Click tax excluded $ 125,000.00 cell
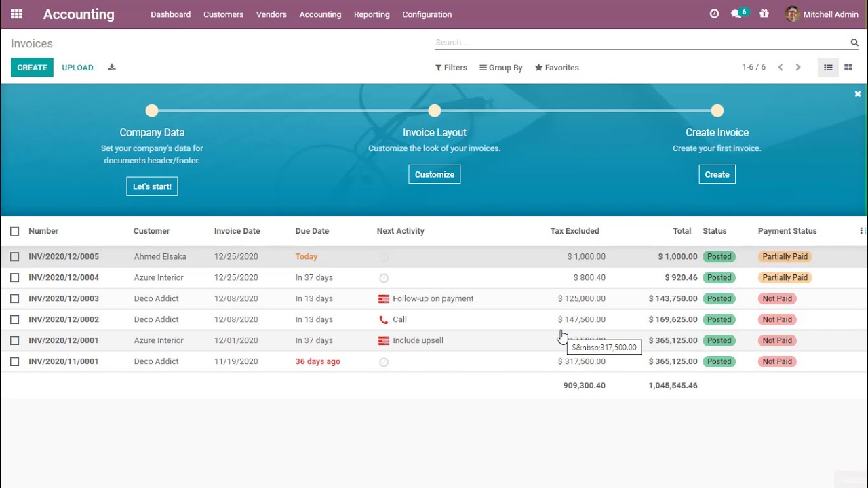 point(582,298)
